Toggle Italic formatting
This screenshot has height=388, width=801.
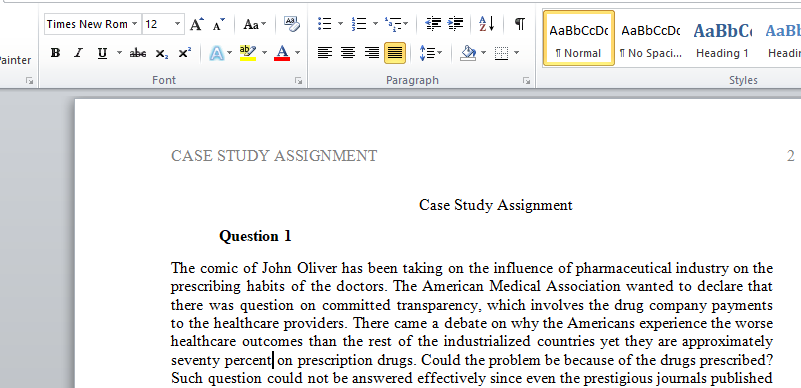pos(78,53)
